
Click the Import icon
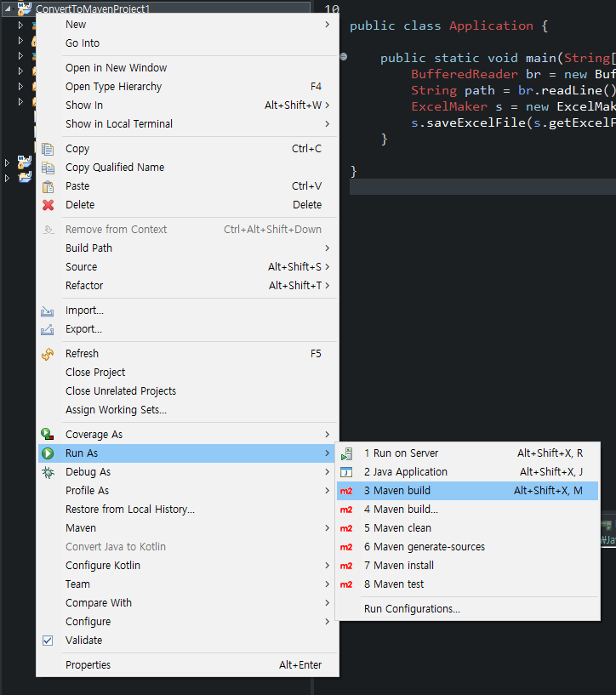point(48,310)
